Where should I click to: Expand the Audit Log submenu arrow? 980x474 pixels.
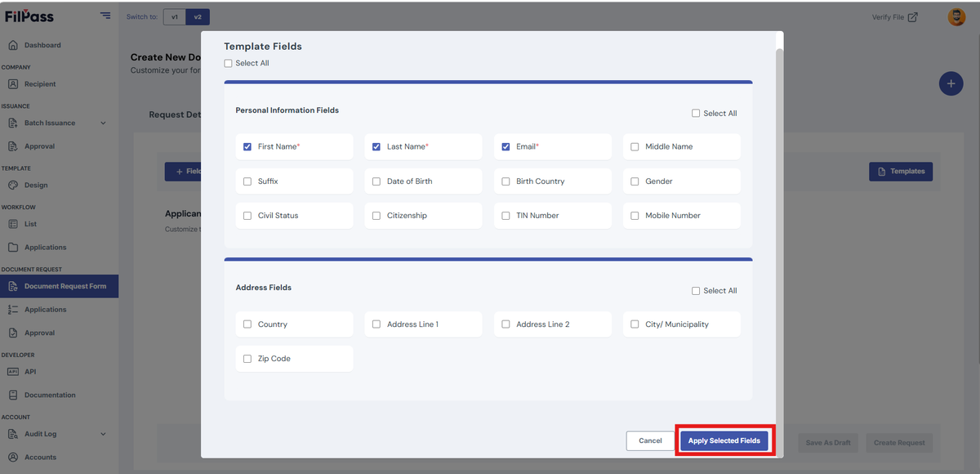click(x=103, y=434)
